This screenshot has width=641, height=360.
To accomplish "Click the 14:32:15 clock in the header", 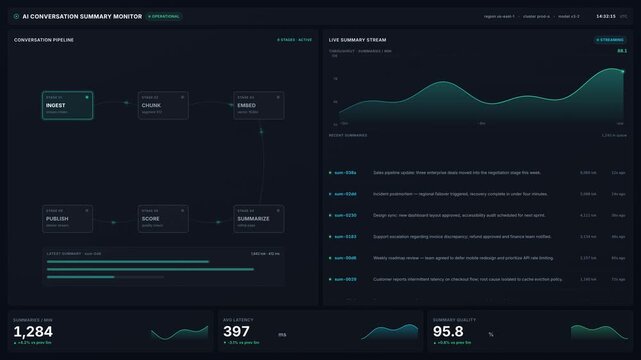I will [605, 16].
